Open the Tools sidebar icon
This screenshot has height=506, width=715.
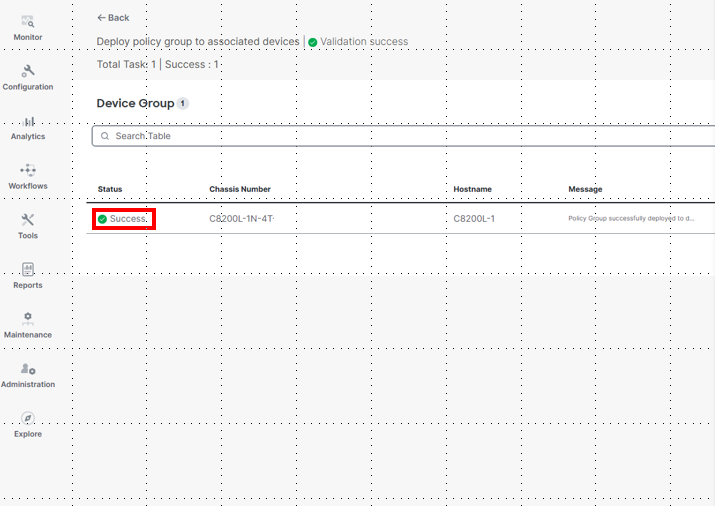28,220
